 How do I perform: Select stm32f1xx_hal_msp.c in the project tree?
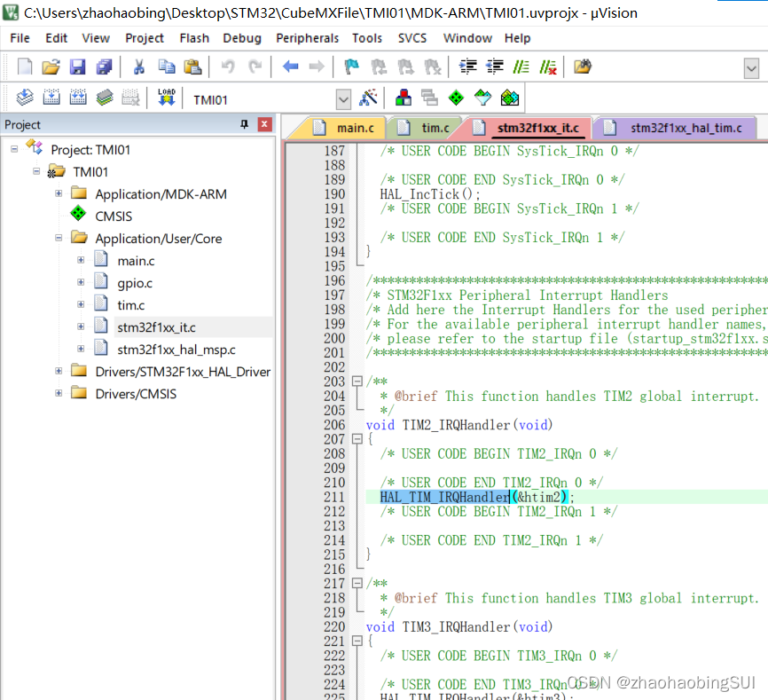(176, 350)
